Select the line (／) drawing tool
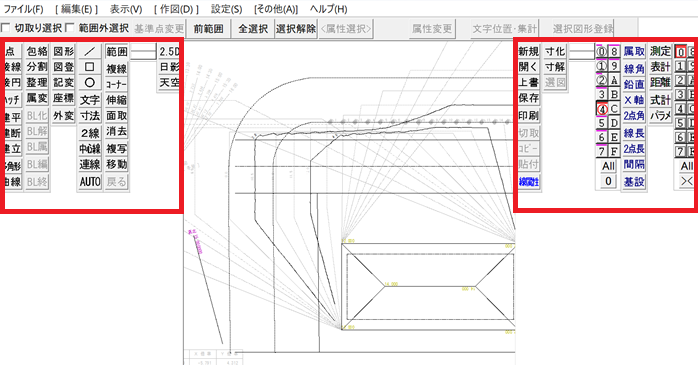This screenshot has width=698, height=365. pos(90,52)
